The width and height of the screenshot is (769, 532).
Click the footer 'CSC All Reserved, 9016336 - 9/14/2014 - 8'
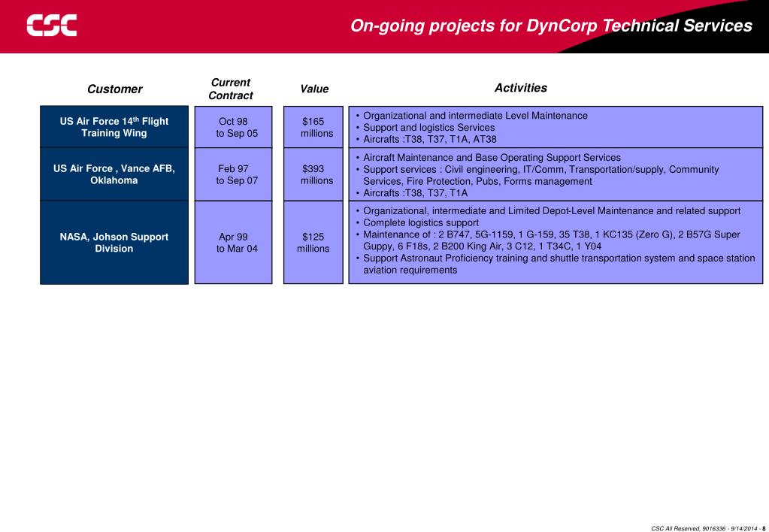click(707, 528)
